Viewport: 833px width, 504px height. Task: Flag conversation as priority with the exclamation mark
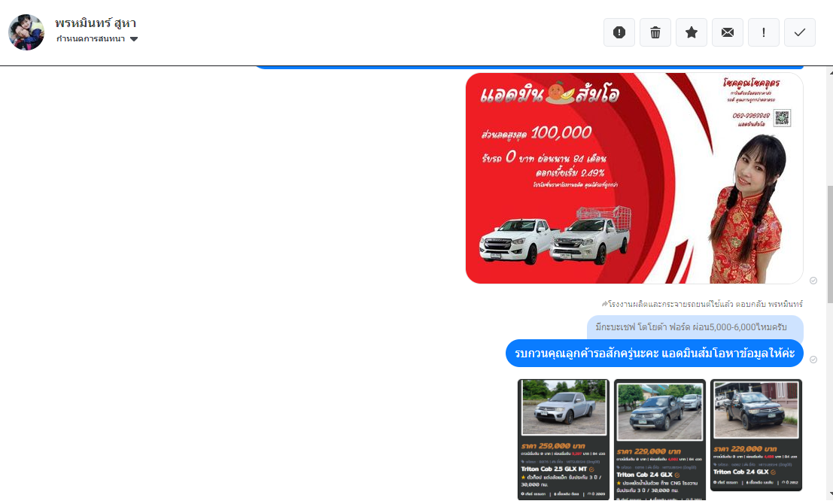764,32
